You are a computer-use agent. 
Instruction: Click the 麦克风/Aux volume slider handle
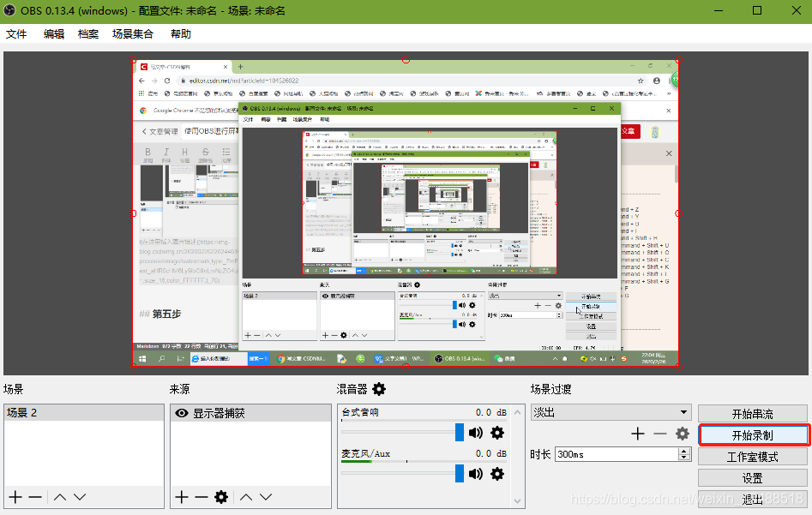[460, 473]
